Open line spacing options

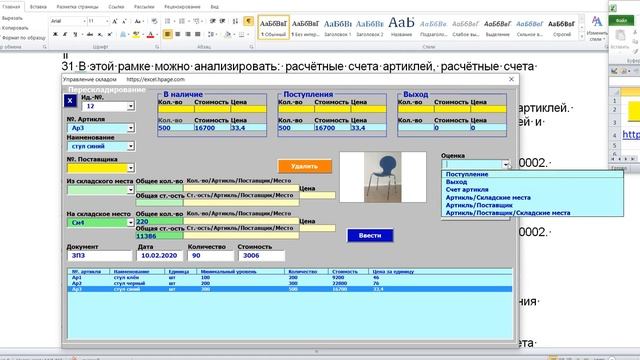pos(211,35)
